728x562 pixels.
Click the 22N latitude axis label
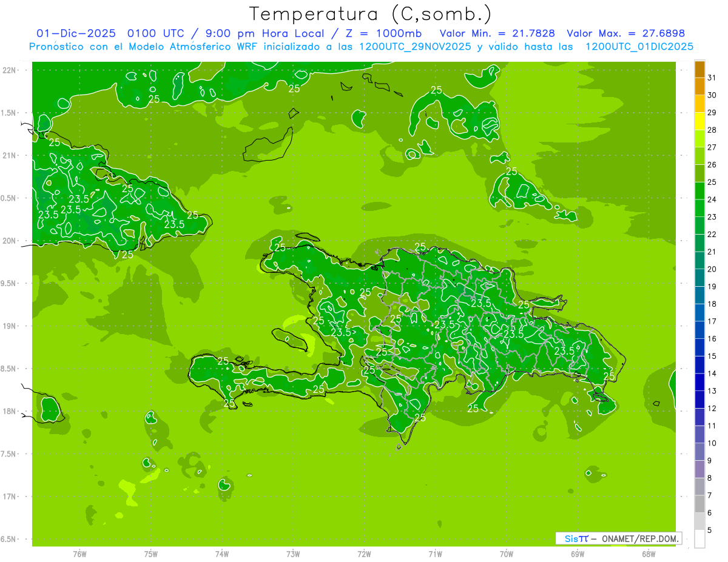(10, 70)
